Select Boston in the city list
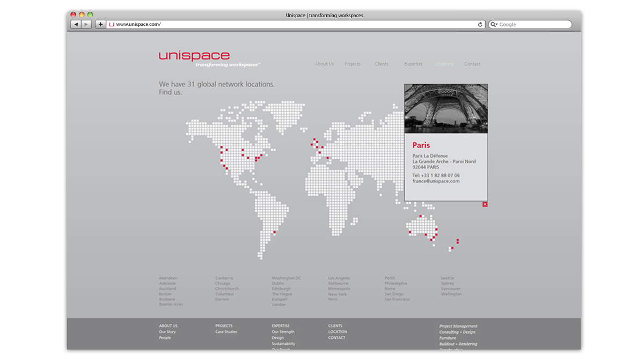The image size is (644, 362). pos(165,294)
